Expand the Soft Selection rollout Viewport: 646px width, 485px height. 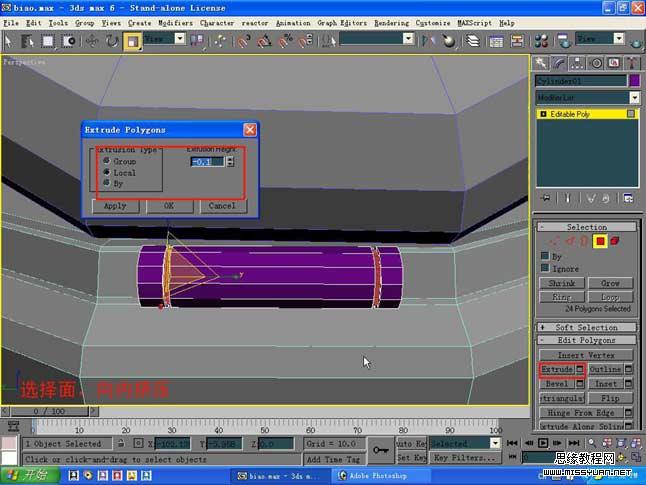[x=587, y=327]
